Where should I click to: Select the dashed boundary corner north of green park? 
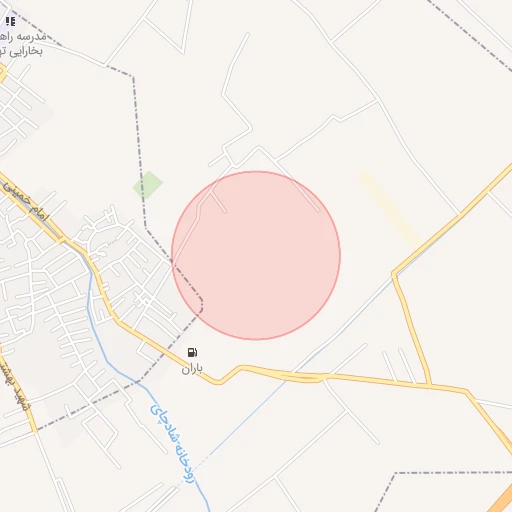coord(133,77)
